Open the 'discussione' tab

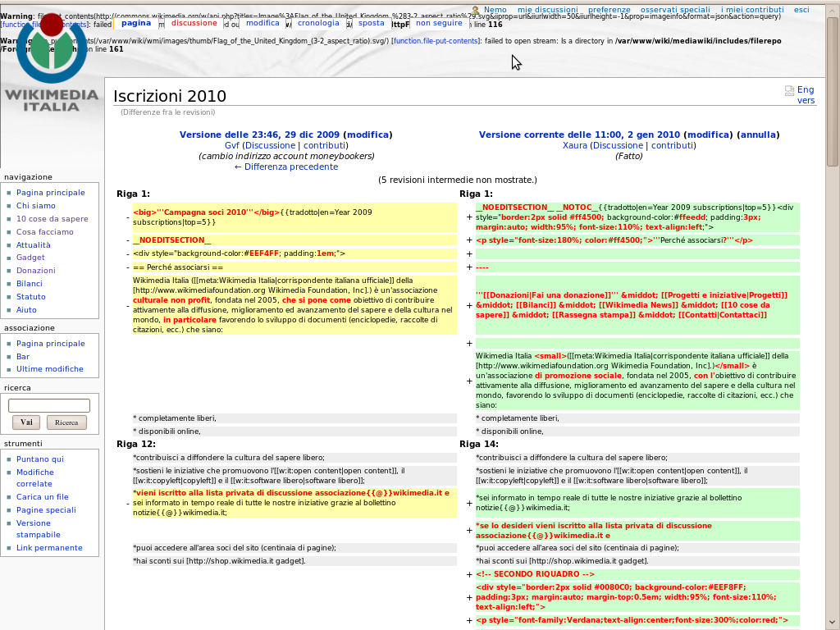(x=194, y=23)
